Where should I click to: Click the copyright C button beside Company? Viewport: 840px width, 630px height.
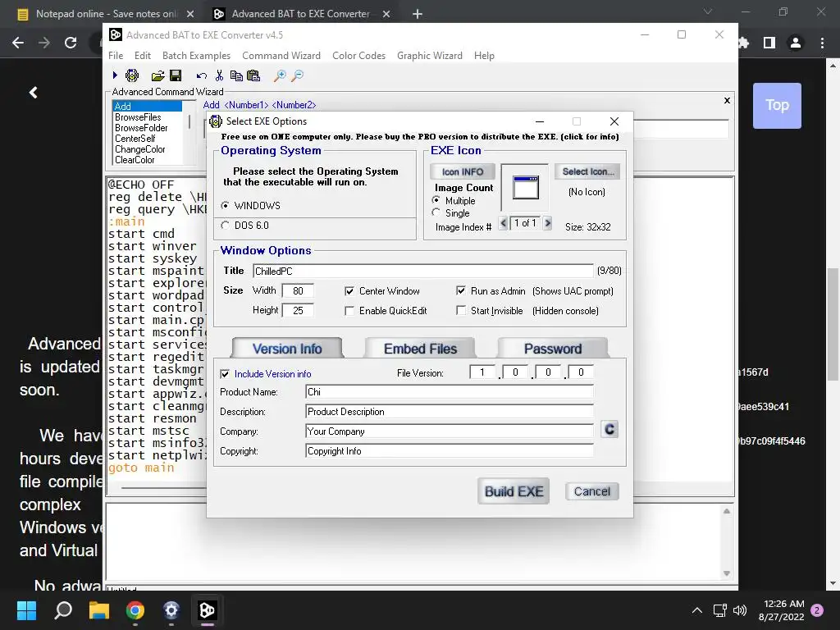(609, 430)
